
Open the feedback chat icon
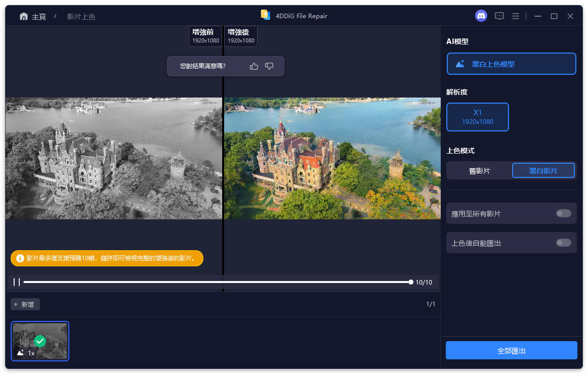pos(499,16)
